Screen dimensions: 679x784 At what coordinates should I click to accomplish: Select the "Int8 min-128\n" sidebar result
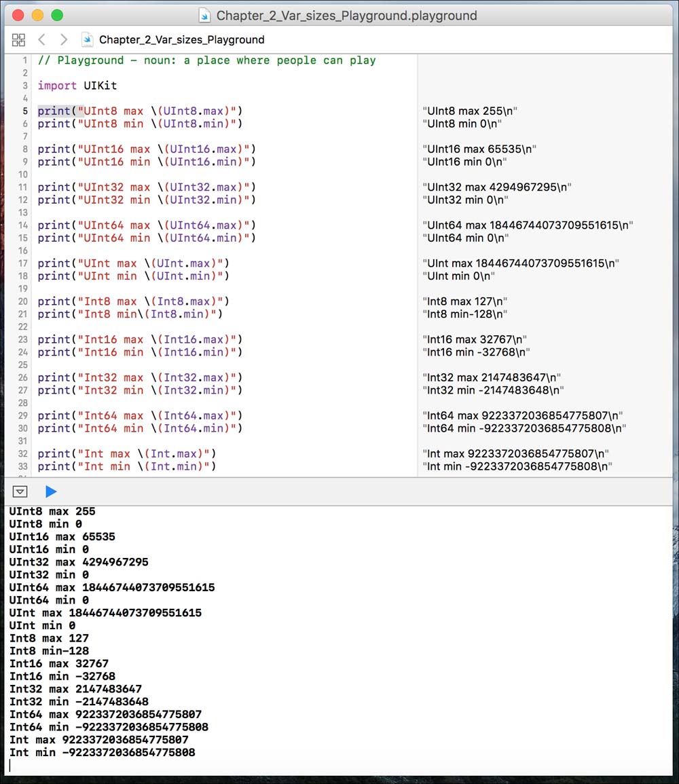point(465,314)
